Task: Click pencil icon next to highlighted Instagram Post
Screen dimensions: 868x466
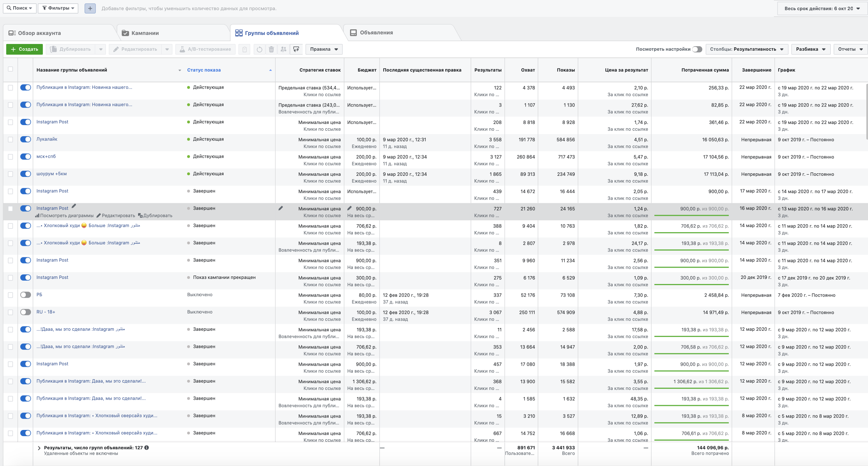Action: (74, 206)
